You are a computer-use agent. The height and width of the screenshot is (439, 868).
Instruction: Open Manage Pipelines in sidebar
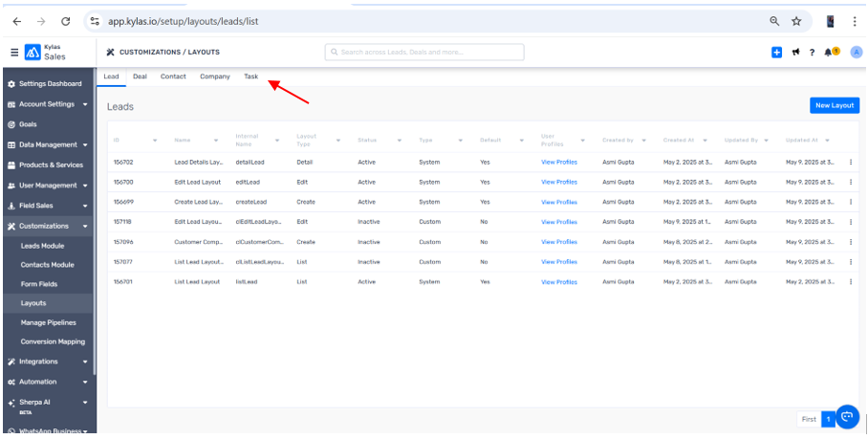pos(48,322)
